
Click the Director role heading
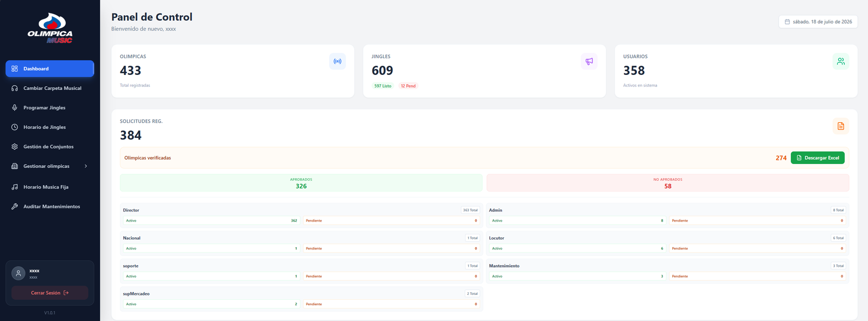[131, 210]
